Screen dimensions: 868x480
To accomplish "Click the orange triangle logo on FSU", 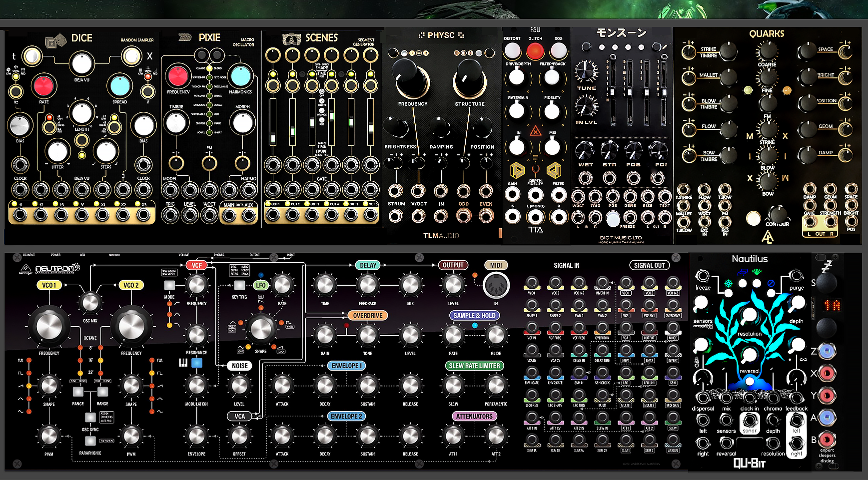I will click(535, 131).
